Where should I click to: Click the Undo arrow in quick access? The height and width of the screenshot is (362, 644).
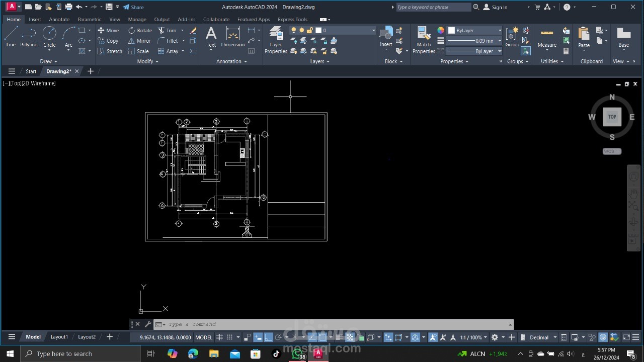[79, 7]
